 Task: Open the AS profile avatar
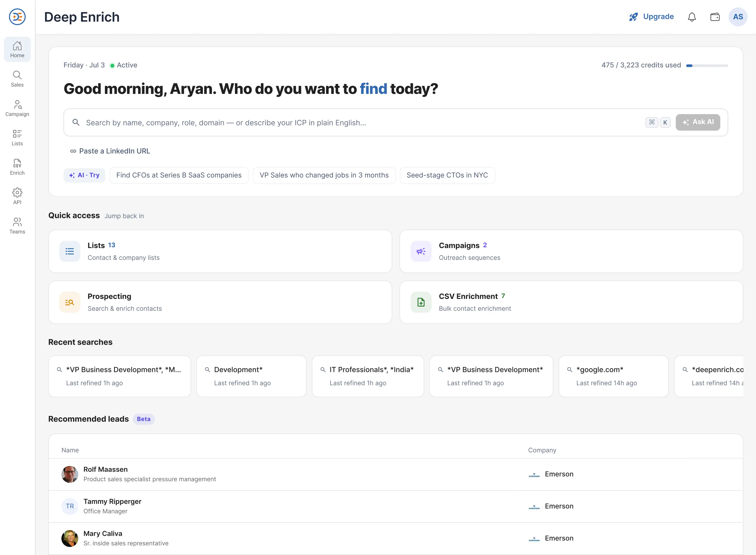click(x=738, y=17)
